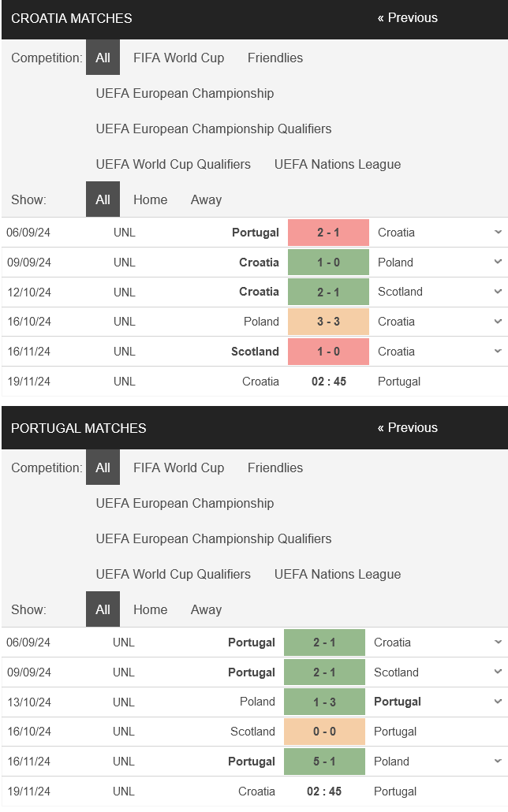Filter Croatia matches by FIFA World Cup
Image resolution: width=508 pixels, height=812 pixels.
pyautogui.click(x=179, y=58)
